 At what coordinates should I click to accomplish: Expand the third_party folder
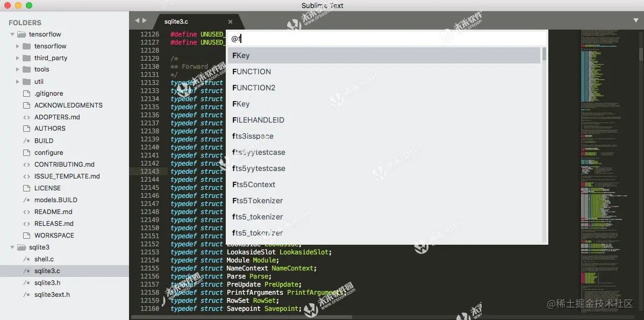tap(18, 58)
